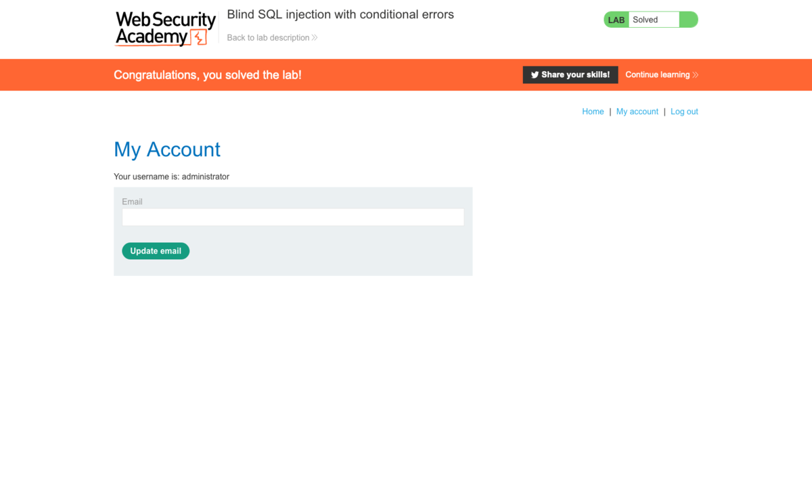Viewport: 812px width, 504px height.
Task: Click the Web Security Academy logo
Action: 165,28
